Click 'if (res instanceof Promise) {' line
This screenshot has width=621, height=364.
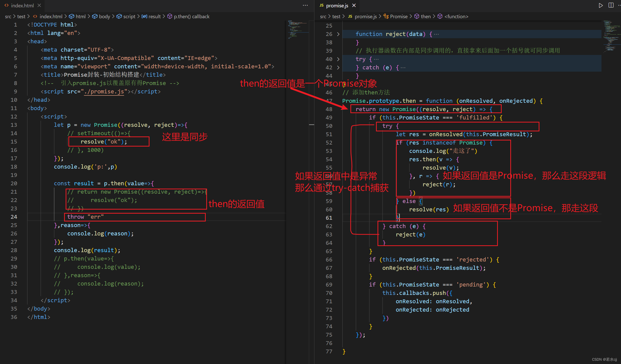pos(444,143)
